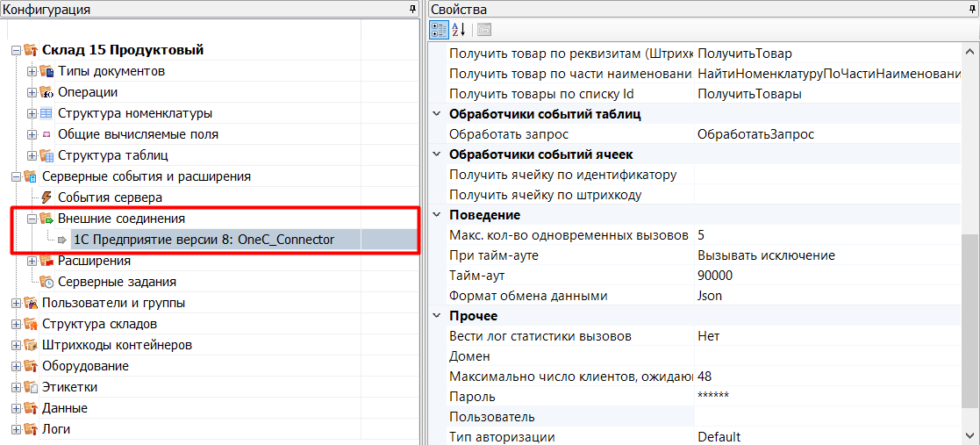Click the Тайм-аут value 90000

tap(827, 276)
